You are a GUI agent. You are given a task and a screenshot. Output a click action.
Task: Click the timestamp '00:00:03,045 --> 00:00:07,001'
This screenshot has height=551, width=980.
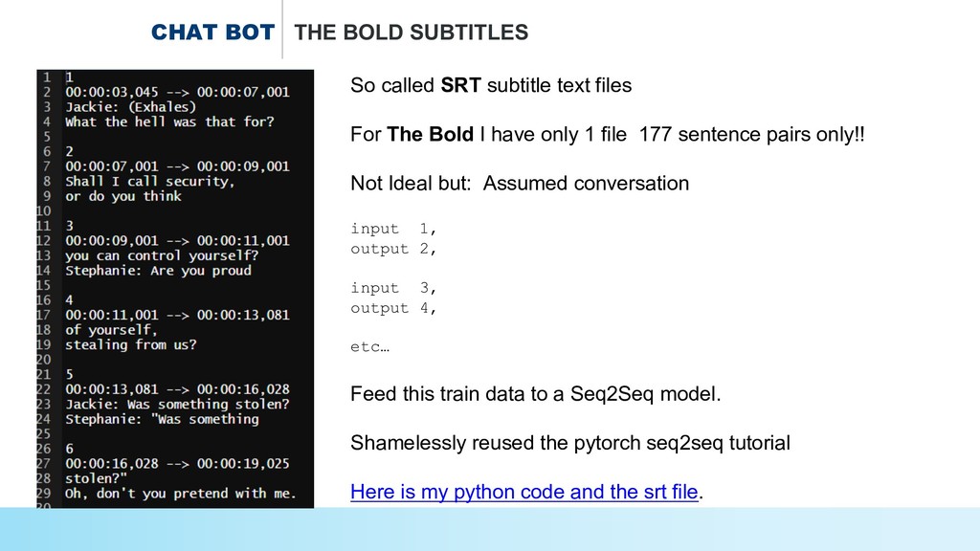point(177,92)
